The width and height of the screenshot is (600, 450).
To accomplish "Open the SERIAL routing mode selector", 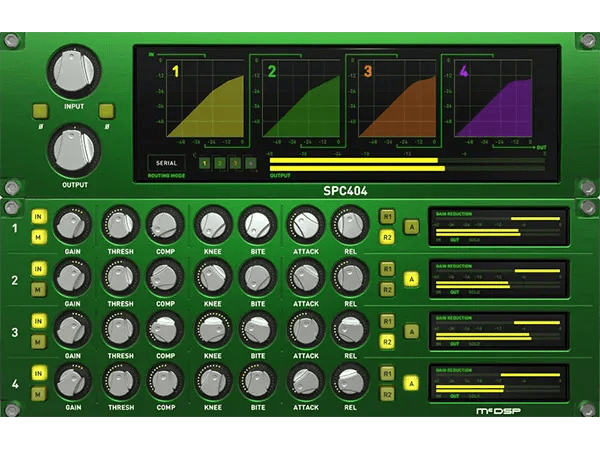I will coord(166,163).
